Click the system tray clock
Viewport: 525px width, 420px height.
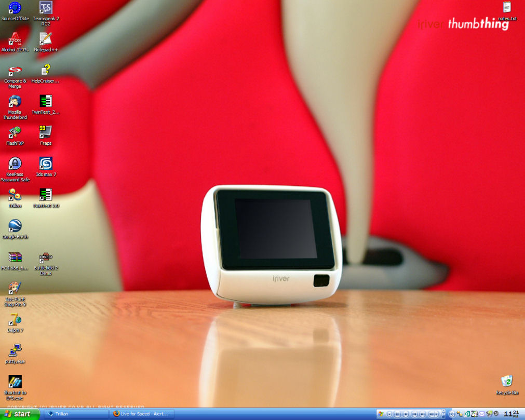512,414
